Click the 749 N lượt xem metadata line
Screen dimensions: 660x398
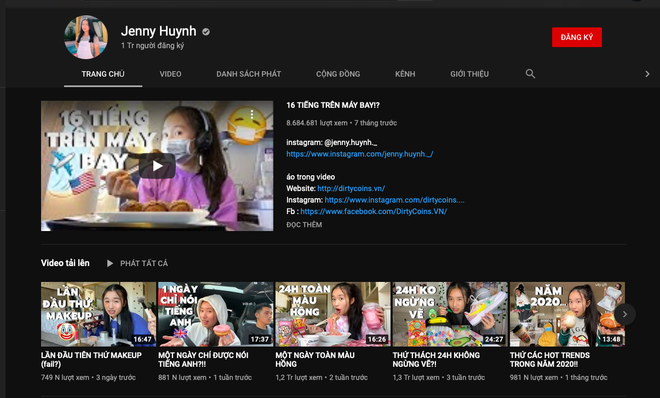pos(88,377)
